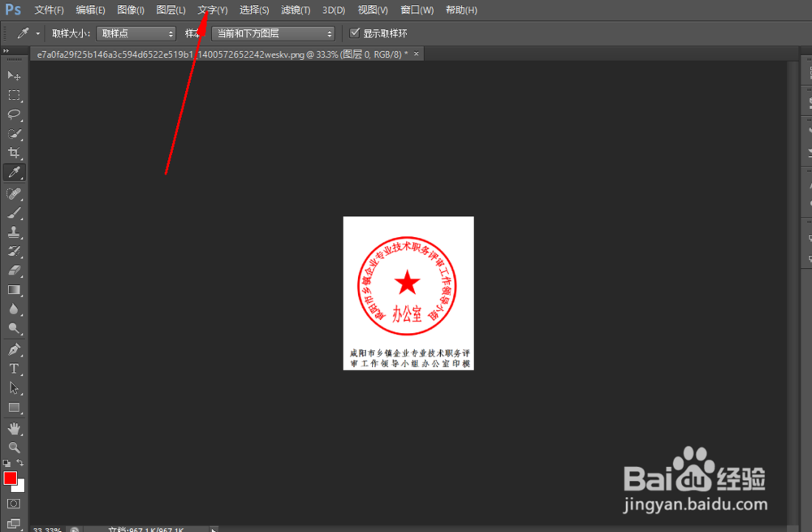Viewport: 812px width, 532px height.
Task: Select the Horizontal Type tool
Action: click(x=14, y=369)
